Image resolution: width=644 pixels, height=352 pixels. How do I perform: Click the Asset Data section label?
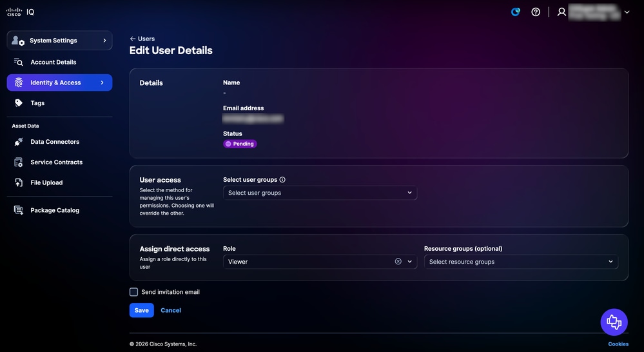click(x=26, y=126)
